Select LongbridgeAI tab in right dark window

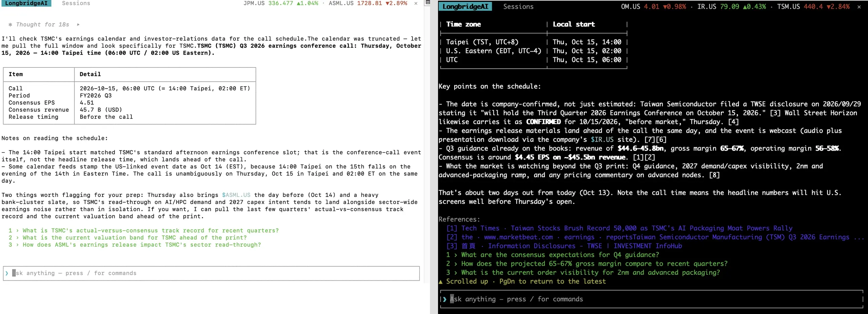[465, 7]
